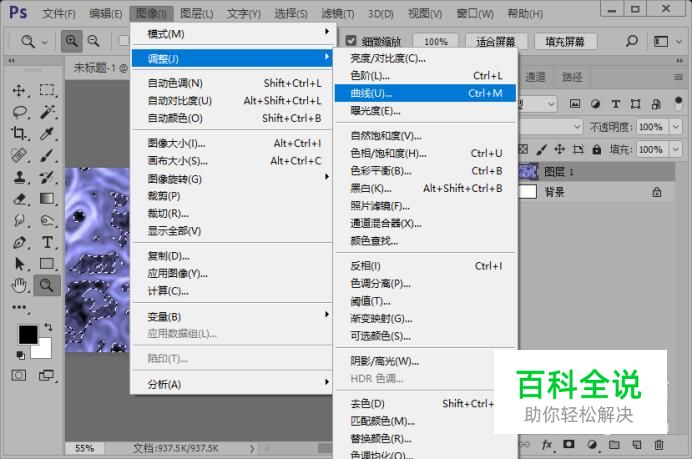Click the delete layer trash icon
This screenshot has height=459, width=692.
click(658, 445)
